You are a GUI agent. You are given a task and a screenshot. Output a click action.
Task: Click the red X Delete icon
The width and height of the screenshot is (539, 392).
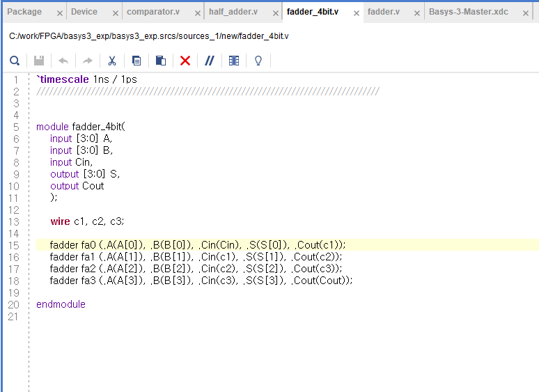(185, 61)
